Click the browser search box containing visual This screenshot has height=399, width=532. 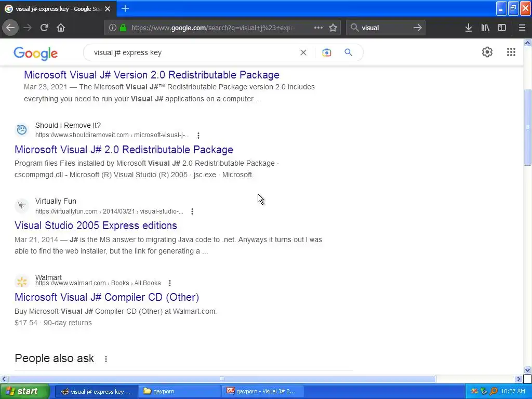386,28
